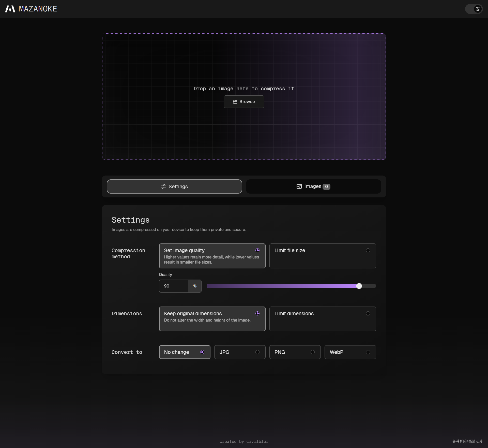Click the folder icon on Browse
Viewport: 488px width, 448px height.
point(235,102)
